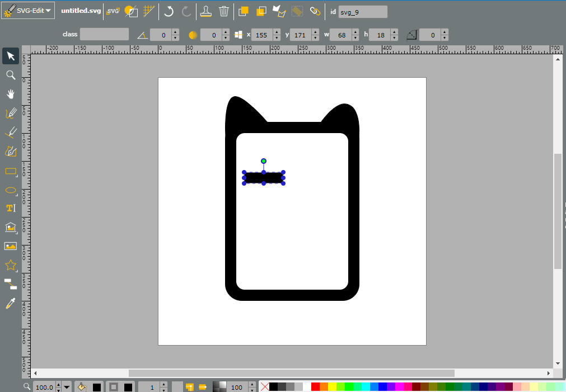Open the fill color picker paint bucket

coord(82,387)
